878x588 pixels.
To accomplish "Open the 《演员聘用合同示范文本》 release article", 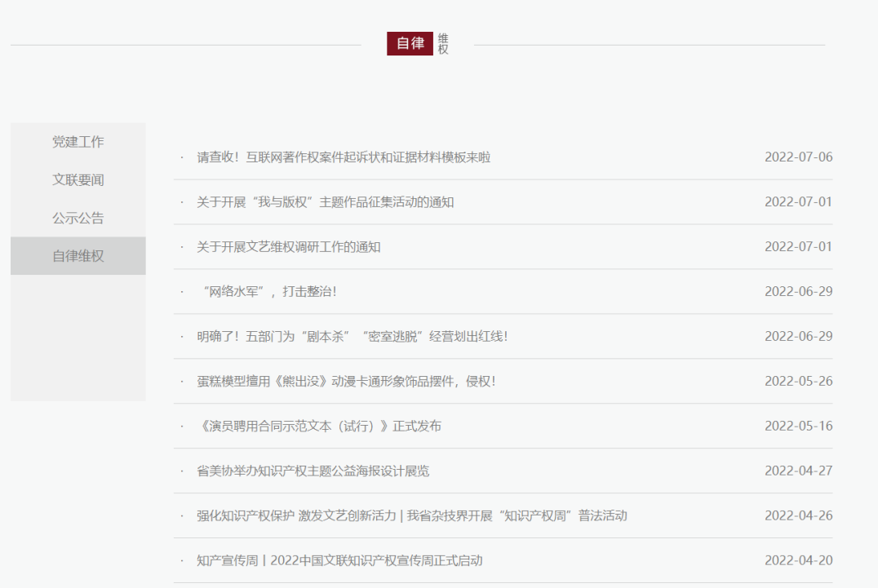I will click(x=319, y=427).
